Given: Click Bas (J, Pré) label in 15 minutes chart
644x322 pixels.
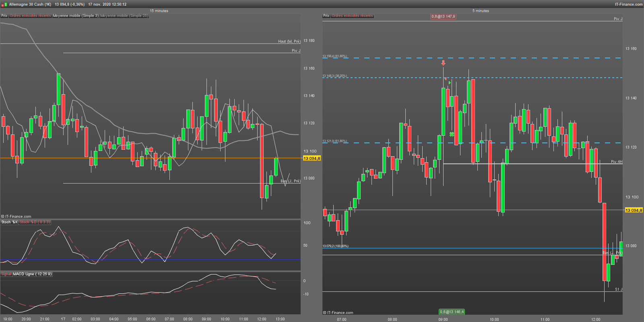Looking at the screenshot, I should coord(290,181).
